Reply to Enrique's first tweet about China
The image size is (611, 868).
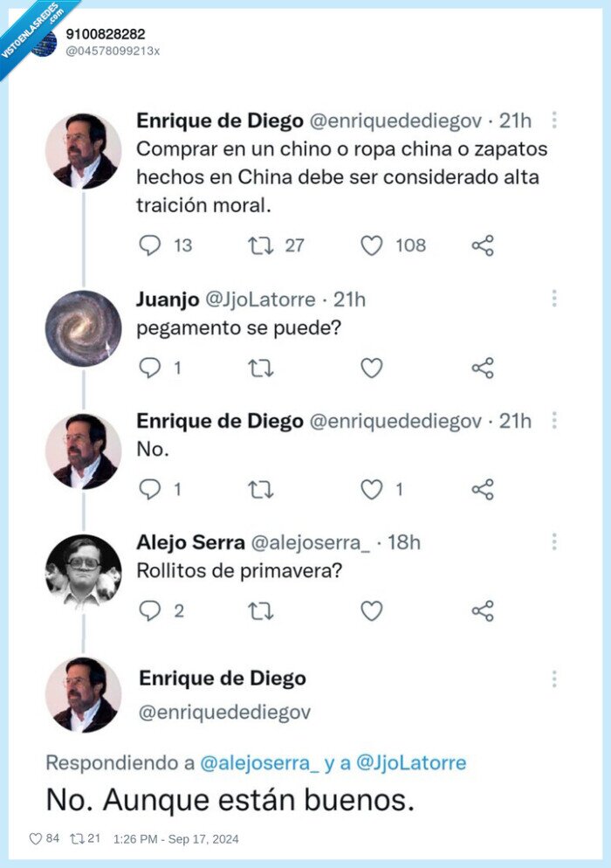[x=150, y=245]
